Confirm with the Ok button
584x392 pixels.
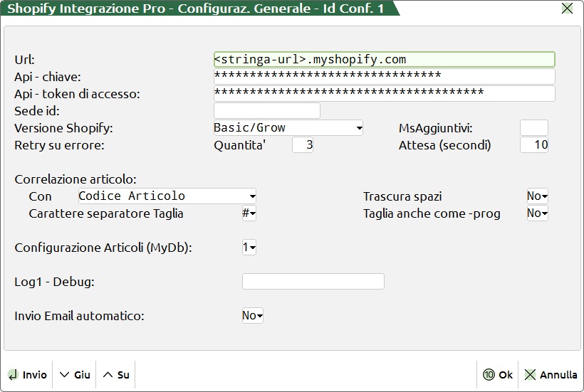[x=498, y=375]
